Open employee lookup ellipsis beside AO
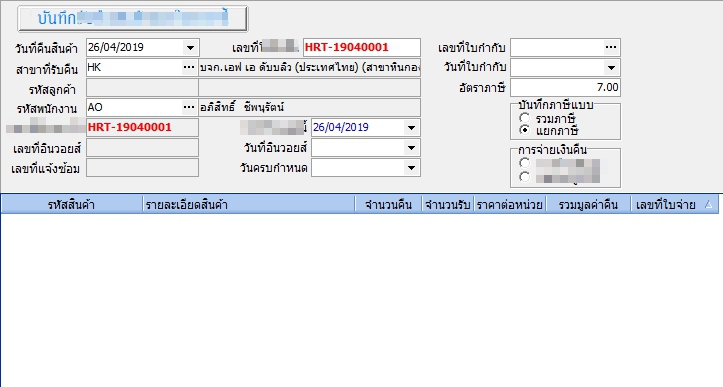The height and width of the screenshot is (387, 723). [x=189, y=107]
